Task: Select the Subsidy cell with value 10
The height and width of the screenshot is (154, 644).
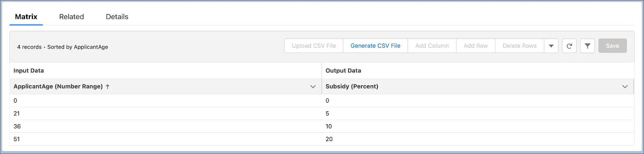Action: (478, 126)
